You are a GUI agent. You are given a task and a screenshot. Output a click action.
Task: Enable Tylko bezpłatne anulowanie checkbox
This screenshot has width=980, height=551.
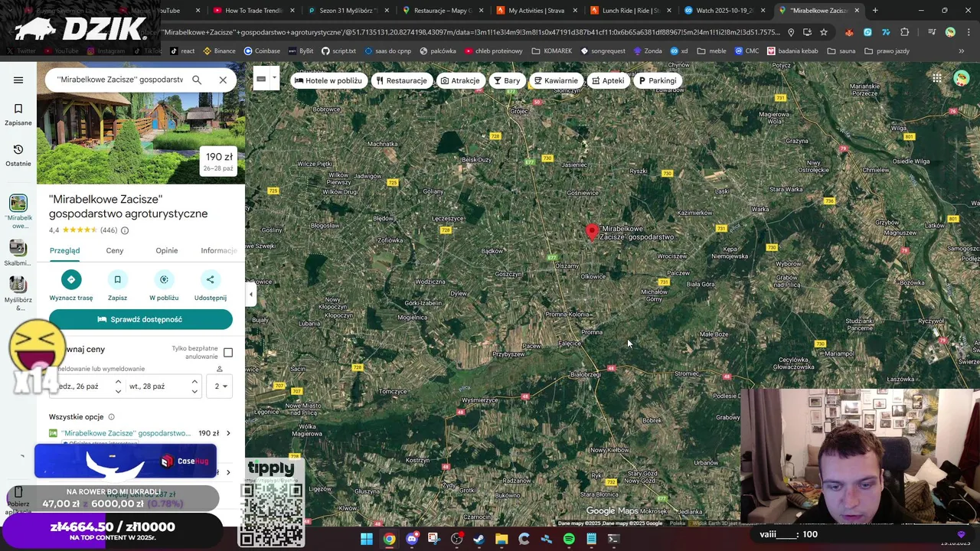(x=228, y=353)
